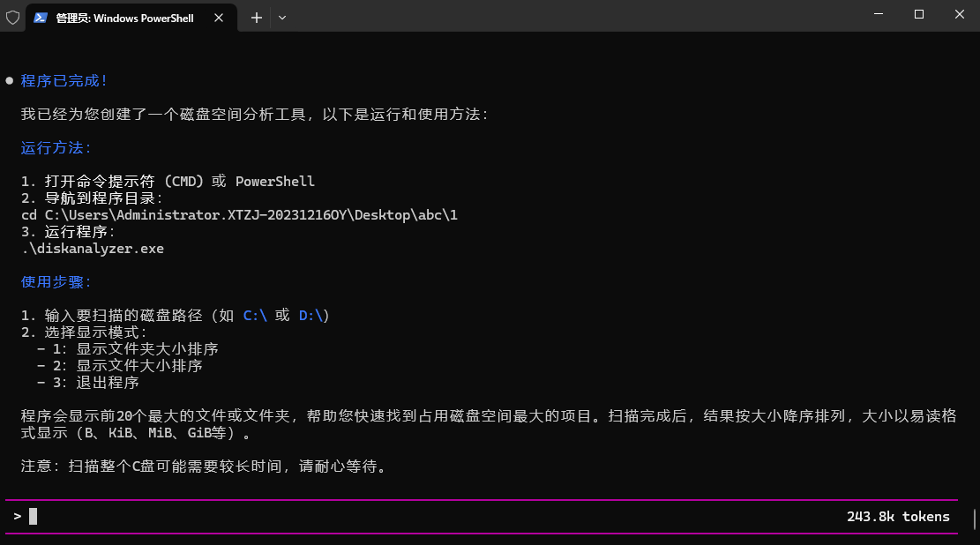
Task: Click the 导航到程序目录 step line
Action: [92, 198]
